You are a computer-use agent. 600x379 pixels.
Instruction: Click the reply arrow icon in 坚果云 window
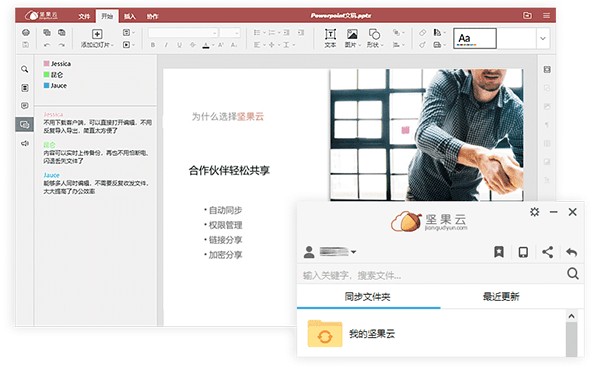(x=571, y=252)
